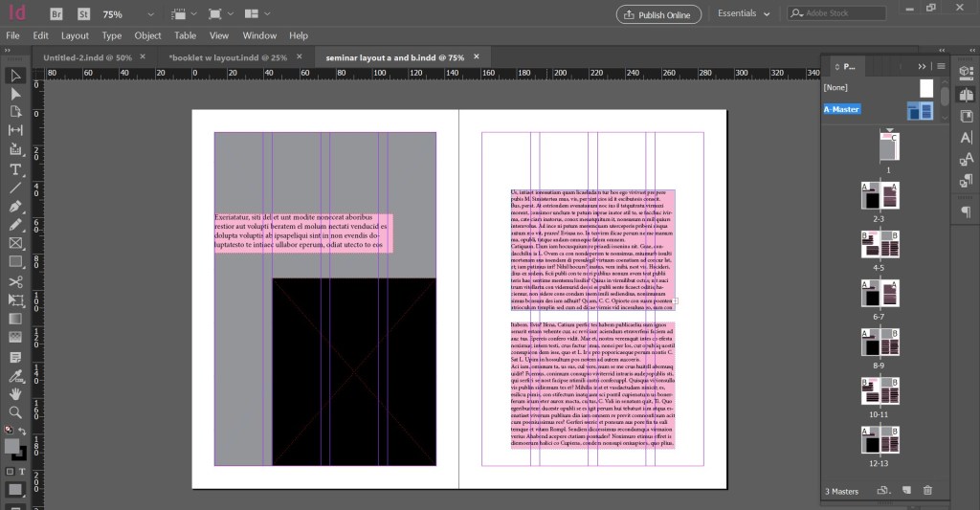
Task: Choose the Hand tool
Action: pos(15,393)
